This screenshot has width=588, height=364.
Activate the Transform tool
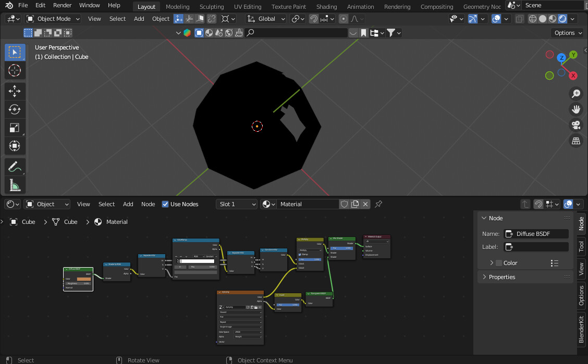(15, 146)
